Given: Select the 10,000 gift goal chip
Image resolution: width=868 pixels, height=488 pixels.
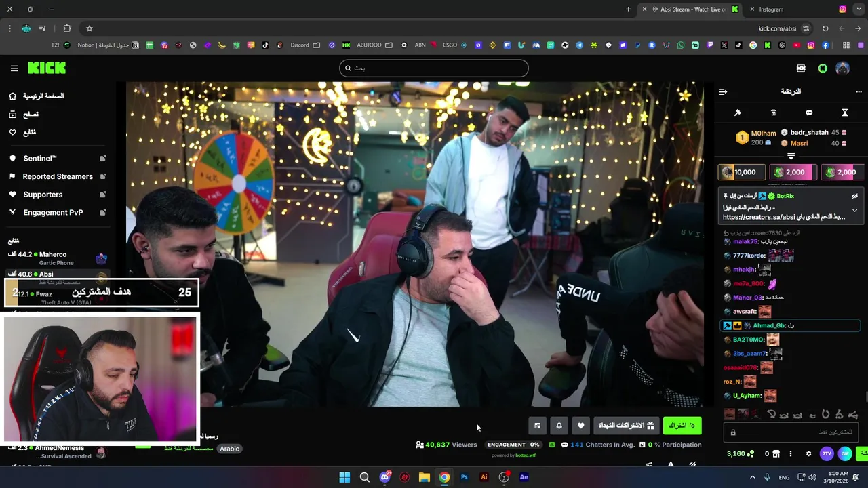Looking at the screenshot, I should tap(741, 172).
